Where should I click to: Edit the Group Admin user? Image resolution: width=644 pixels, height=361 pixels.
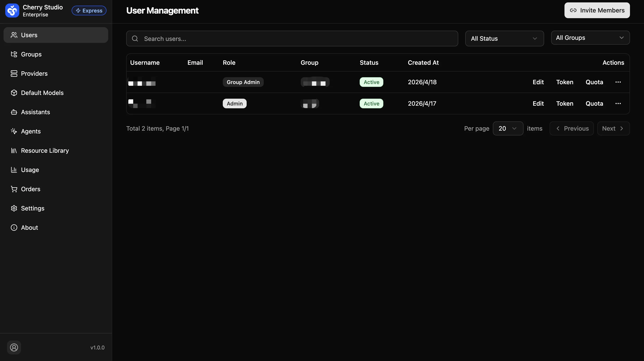[x=538, y=82]
